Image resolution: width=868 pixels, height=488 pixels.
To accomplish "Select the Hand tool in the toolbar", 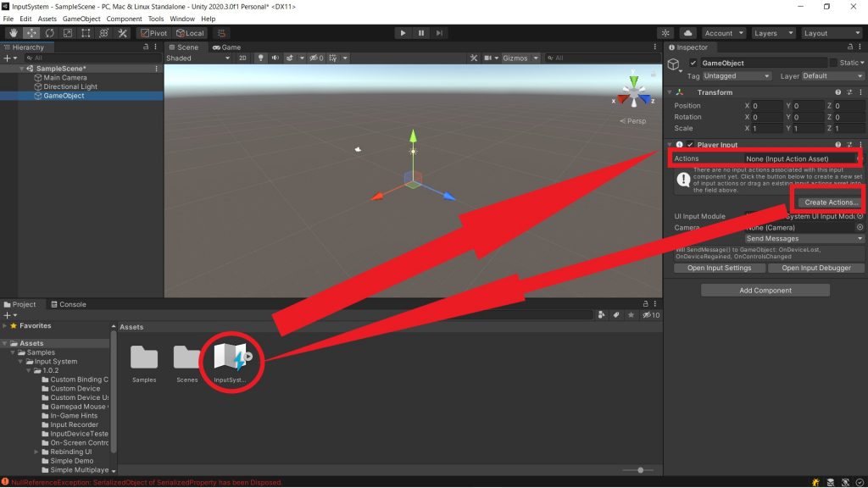I will pos(14,32).
